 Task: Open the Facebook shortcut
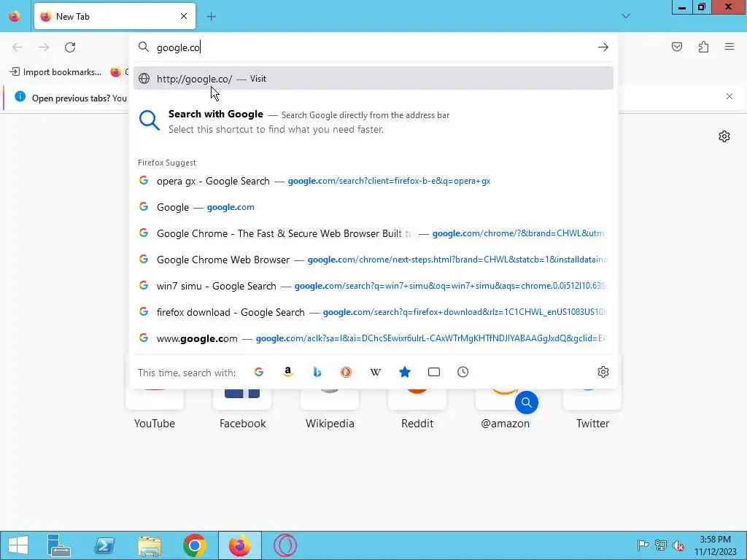[242, 410]
